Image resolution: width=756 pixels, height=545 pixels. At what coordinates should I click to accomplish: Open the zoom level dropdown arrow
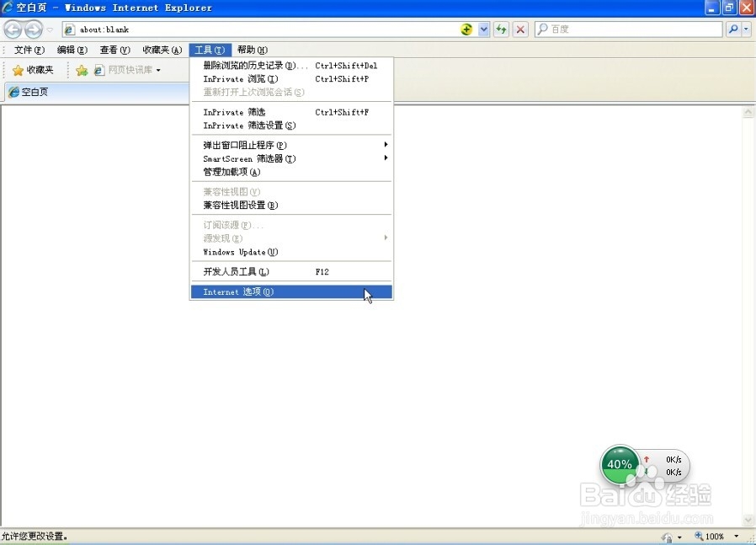coord(737,537)
